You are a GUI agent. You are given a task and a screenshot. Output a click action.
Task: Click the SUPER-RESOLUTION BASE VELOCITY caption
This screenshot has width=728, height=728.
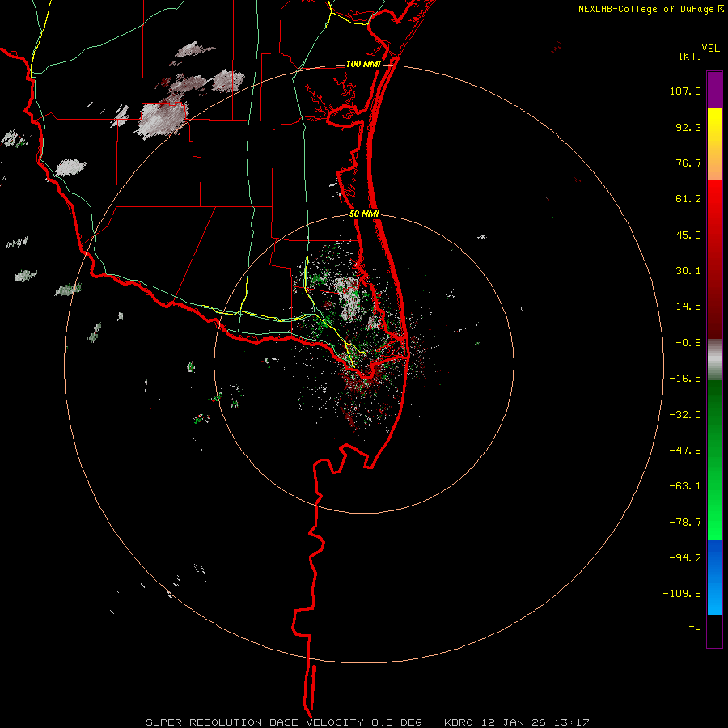pos(255,722)
